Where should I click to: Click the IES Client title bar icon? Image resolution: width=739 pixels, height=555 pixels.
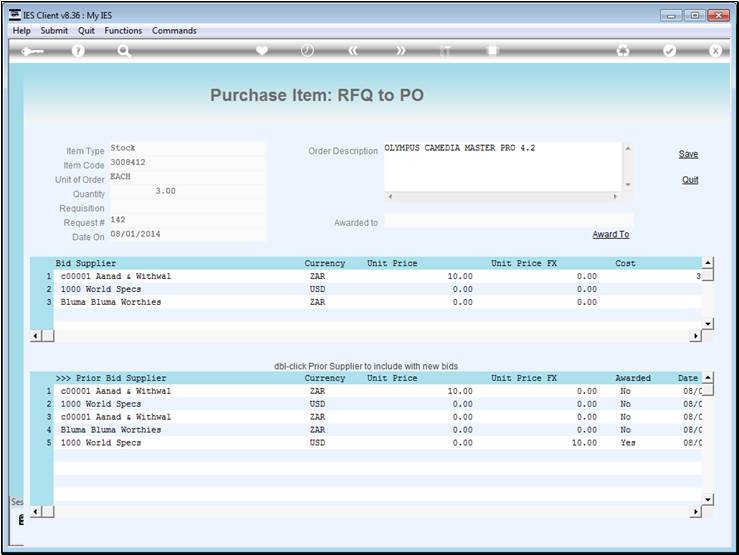coord(15,15)
